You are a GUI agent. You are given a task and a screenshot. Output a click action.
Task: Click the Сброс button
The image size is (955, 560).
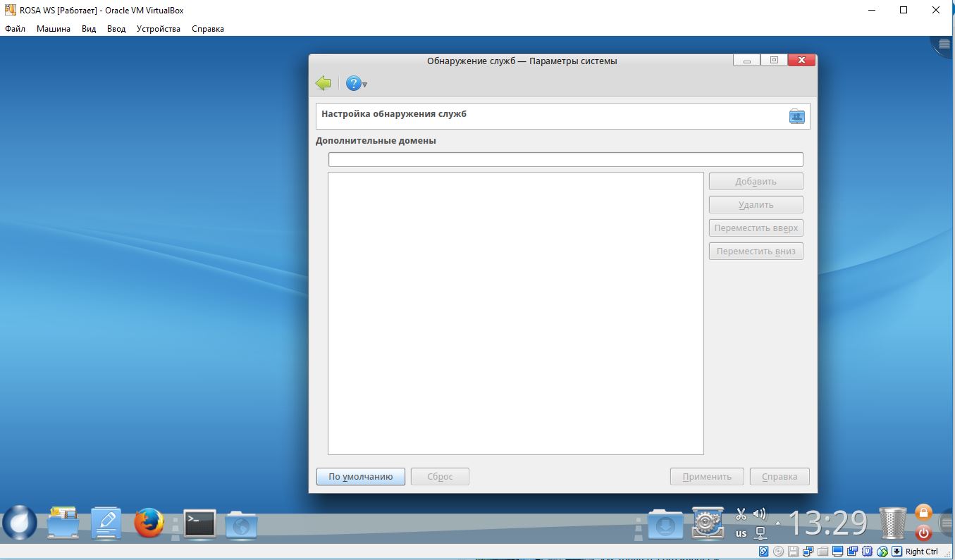pyautogui.click(x=440, y=477)
